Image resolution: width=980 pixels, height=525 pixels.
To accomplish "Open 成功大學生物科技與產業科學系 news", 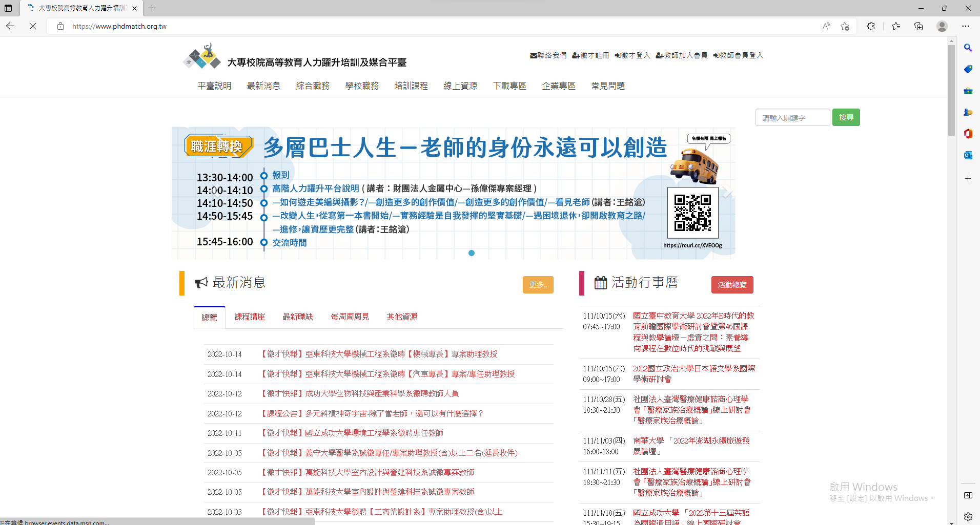I will pyautogui.click(x=359, y=393).
